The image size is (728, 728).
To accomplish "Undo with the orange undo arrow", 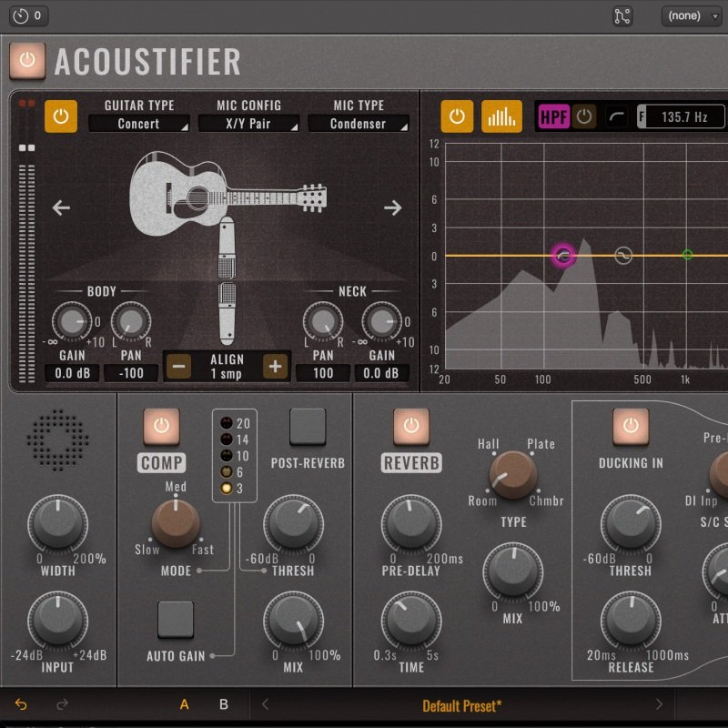I will 21,704.
